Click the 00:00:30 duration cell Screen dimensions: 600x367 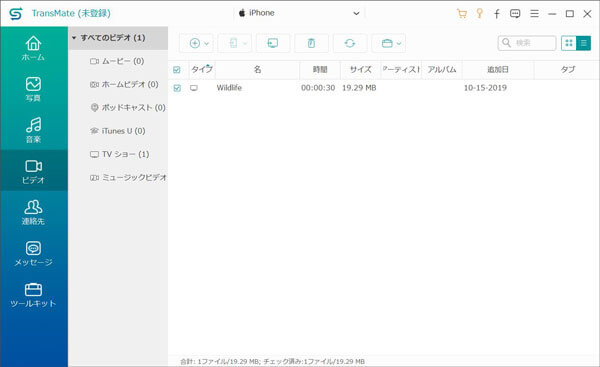coord(318,88)
